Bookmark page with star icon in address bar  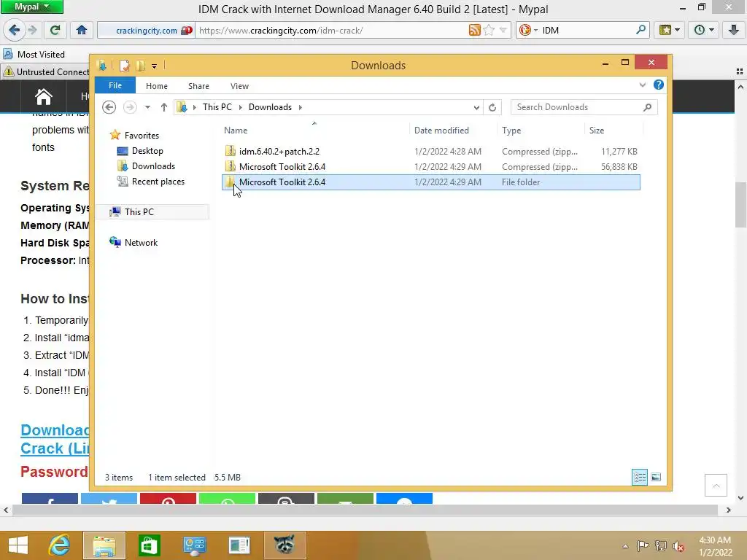click(489, 31)
